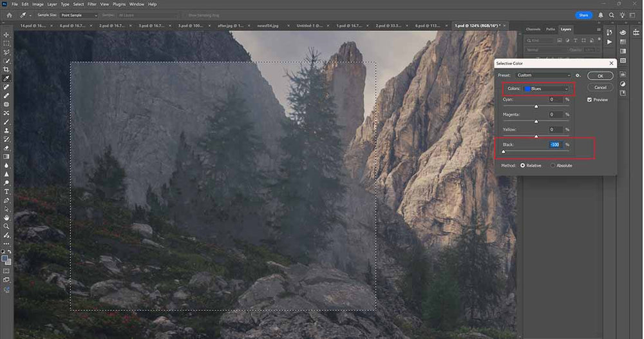This screenshot has width=644, height=339.
Task: Select the Eraser tool
Action: pos(6,148)
